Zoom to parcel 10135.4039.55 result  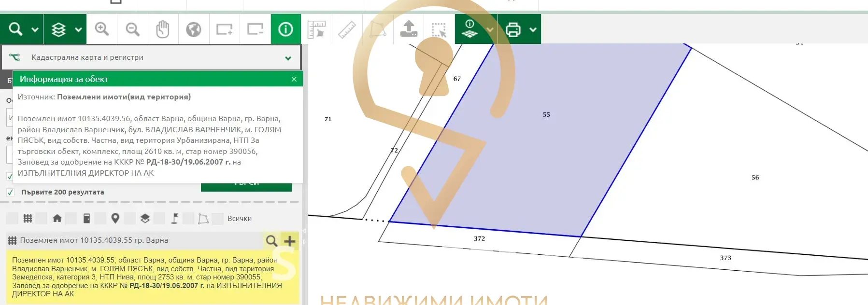[x=271, y=240]
